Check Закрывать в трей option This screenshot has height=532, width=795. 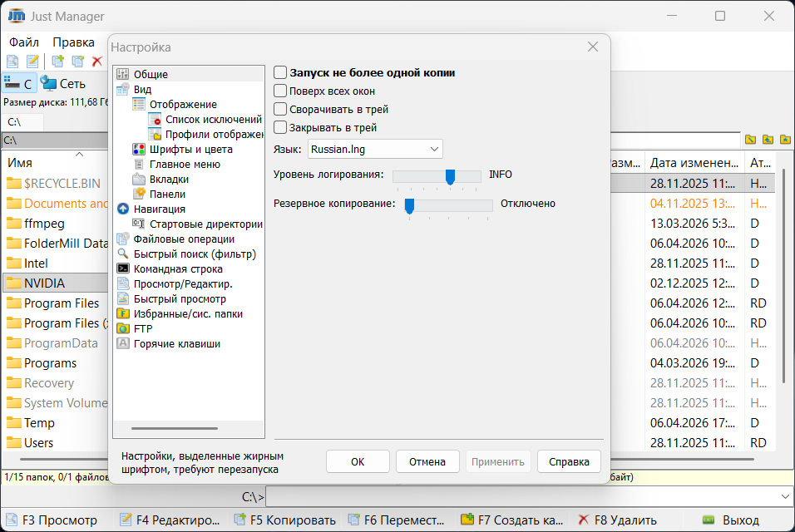click(280, 128)
